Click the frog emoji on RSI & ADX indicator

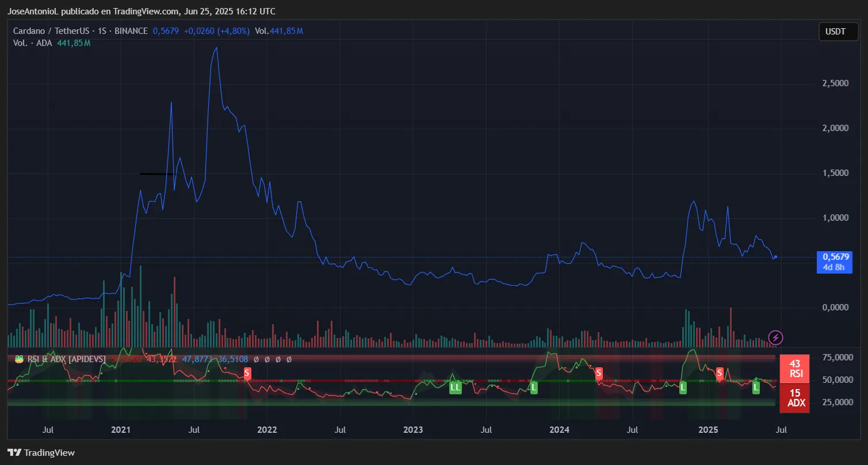point(18,359)
